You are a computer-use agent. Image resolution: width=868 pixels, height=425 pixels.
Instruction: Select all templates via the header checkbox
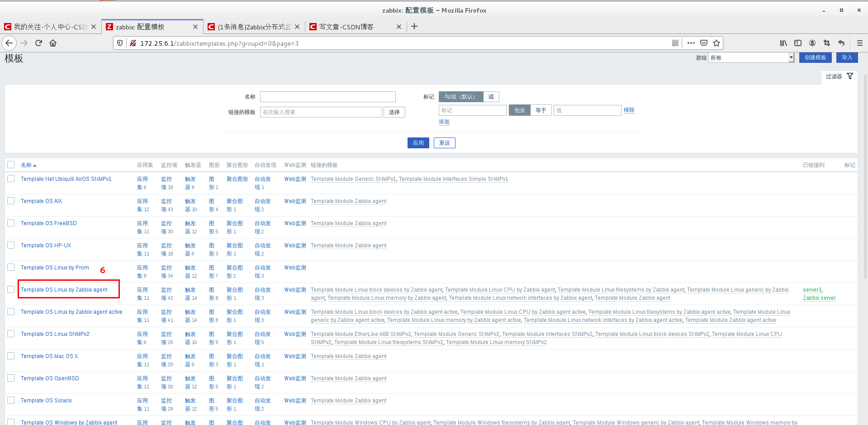tap(11, 165)
